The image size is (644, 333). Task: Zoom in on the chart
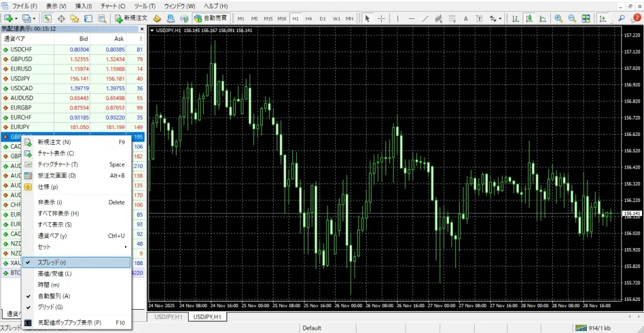pos(559,18)
